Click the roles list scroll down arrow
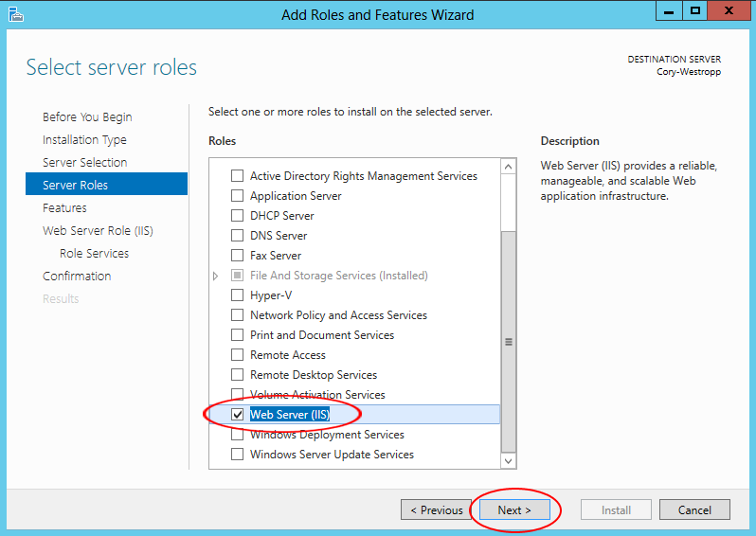 coord(508,461)
